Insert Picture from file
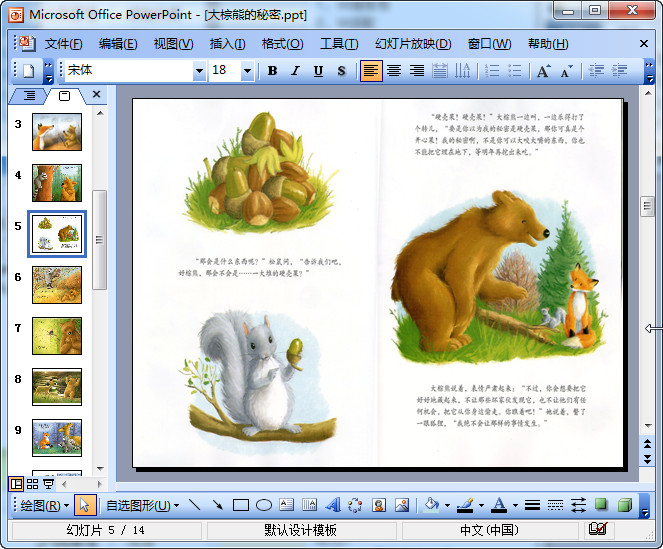The image size is (663, 549). 401,505
